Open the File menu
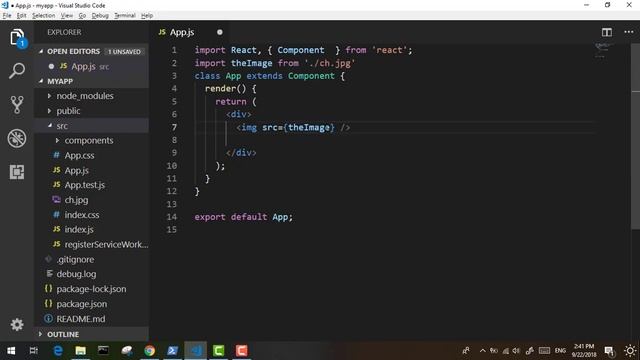 click(x=7, y=16)
